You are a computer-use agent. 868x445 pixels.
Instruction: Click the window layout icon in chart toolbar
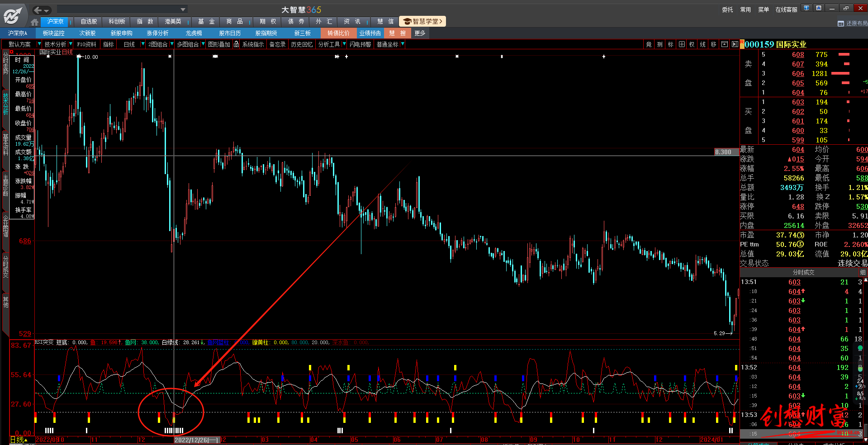point(724,44)
